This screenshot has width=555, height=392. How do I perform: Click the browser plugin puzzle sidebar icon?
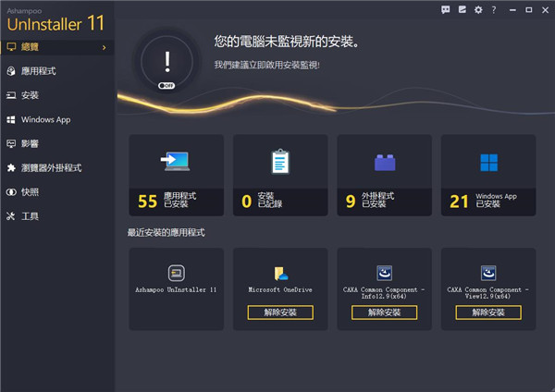click(x=11, y=167)
